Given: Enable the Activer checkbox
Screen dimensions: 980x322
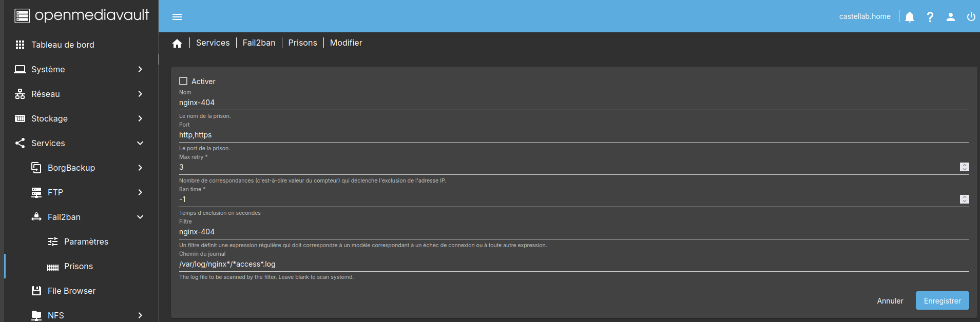Looking at the screenshot, I should pyautogui.click(x=183, y=81).
